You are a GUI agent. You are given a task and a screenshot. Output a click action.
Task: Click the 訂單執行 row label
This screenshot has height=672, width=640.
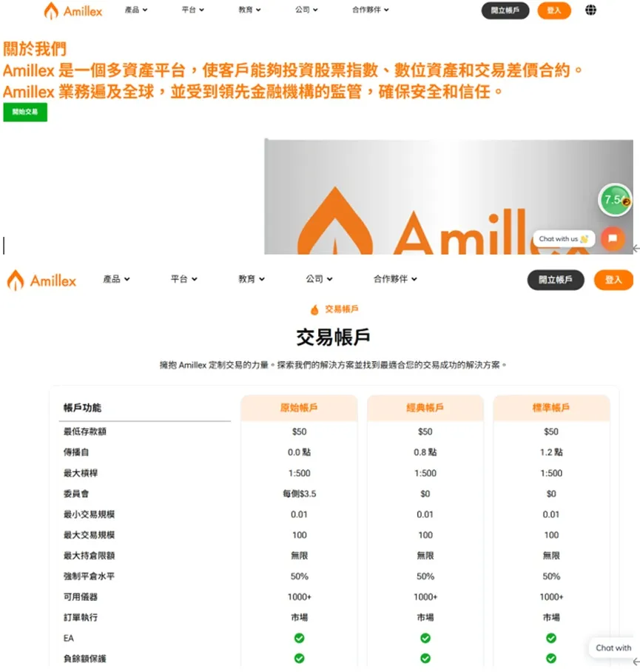coord(81,617)
